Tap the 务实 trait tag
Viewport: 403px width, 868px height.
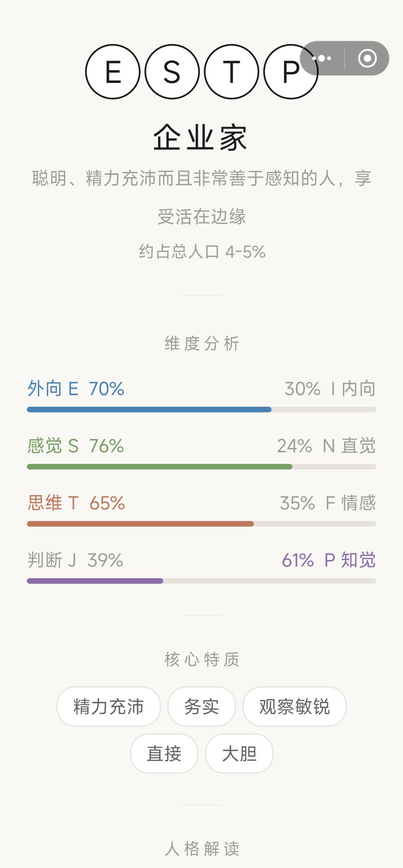point(202,706)
